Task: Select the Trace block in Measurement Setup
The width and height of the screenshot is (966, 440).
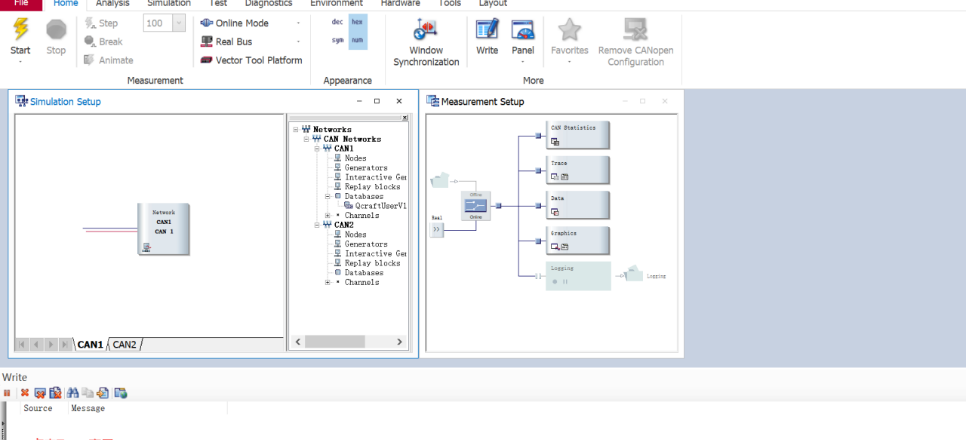Action: tap(577, 169)
